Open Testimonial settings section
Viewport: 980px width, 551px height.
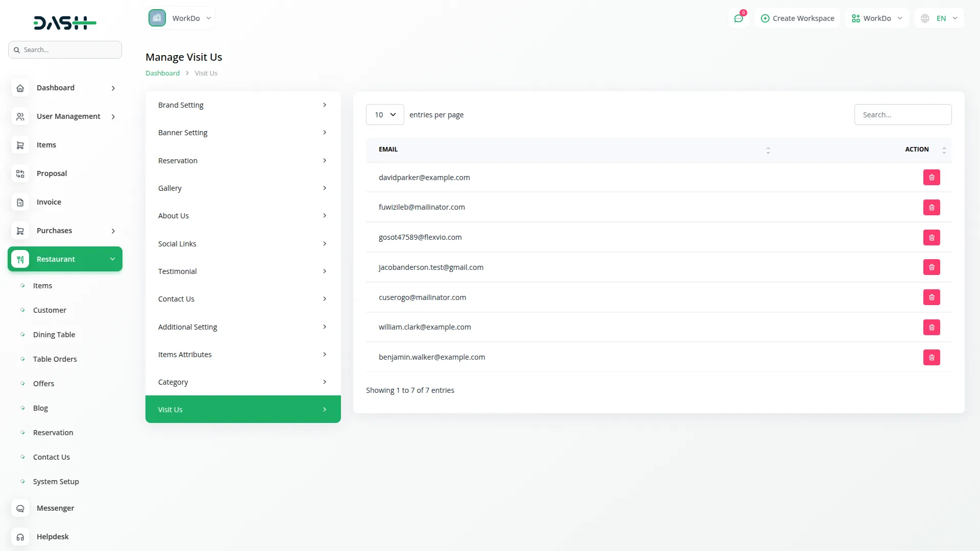pos(243,271)
